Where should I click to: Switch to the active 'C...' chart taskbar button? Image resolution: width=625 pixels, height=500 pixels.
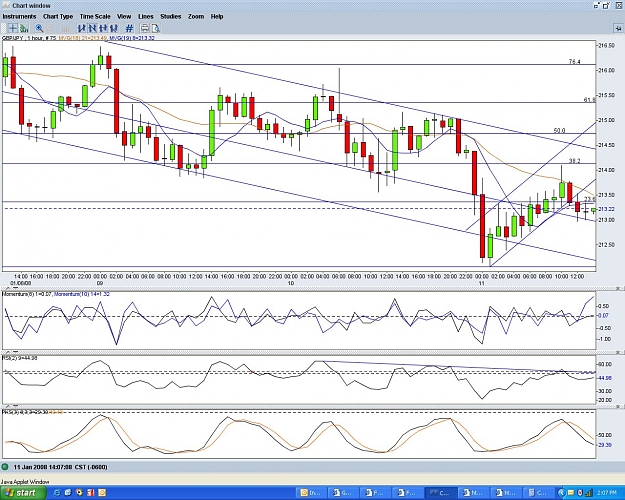[x=441, y=493]
